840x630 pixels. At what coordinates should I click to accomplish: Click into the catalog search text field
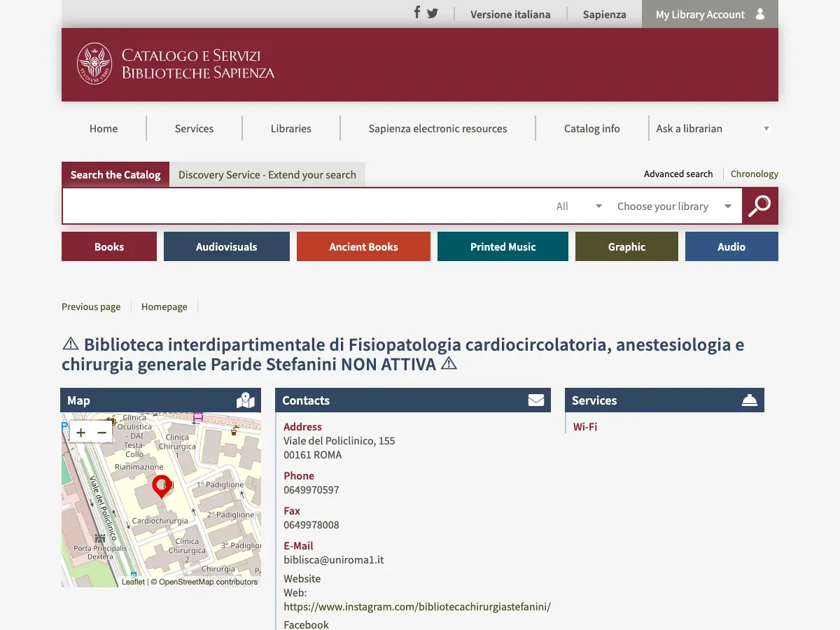(x=307, y=206)
